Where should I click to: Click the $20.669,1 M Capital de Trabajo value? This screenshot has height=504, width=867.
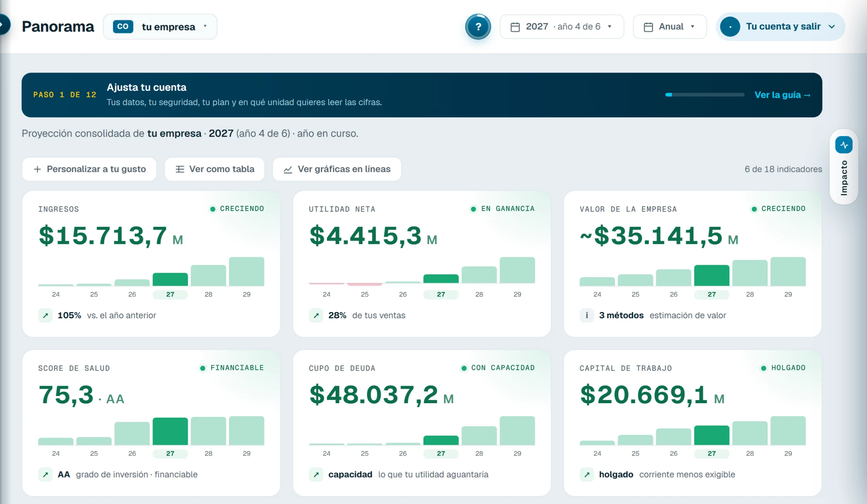652,395
